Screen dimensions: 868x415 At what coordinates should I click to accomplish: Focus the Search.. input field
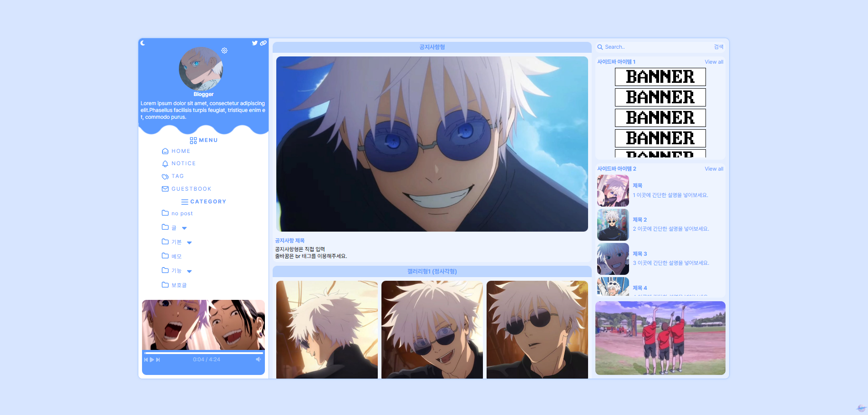(x=658, y=47)
